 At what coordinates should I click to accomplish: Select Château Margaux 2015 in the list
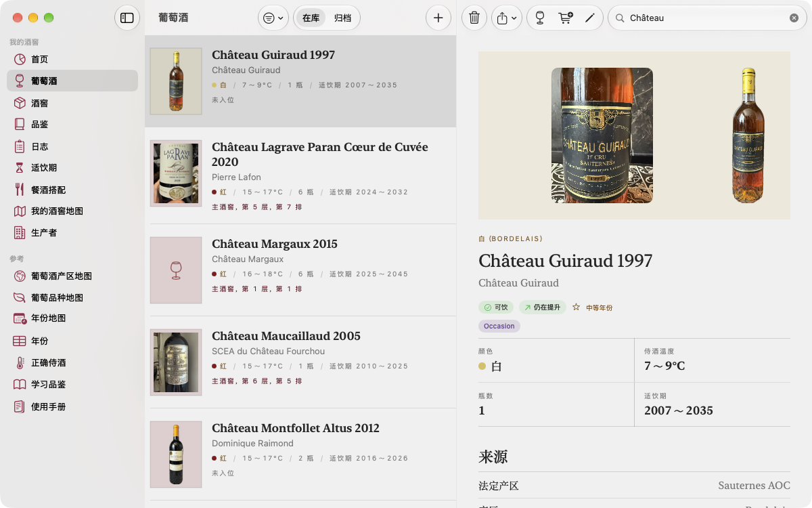(300, 270)
